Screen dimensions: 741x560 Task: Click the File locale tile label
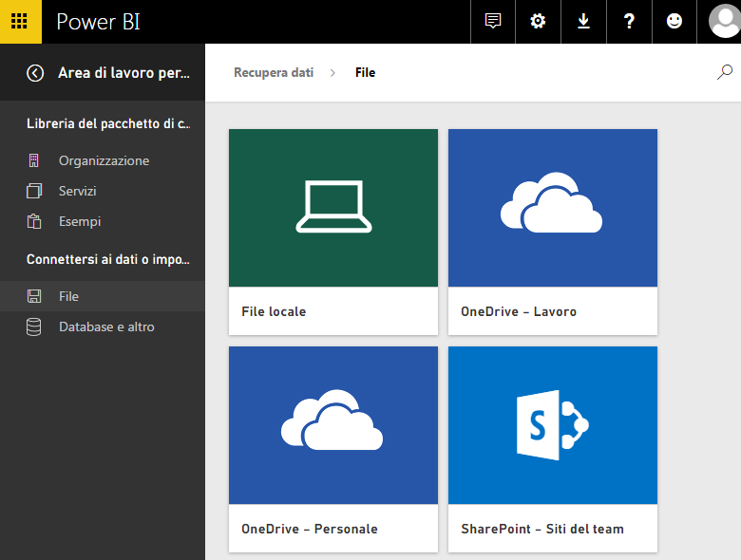274,311
